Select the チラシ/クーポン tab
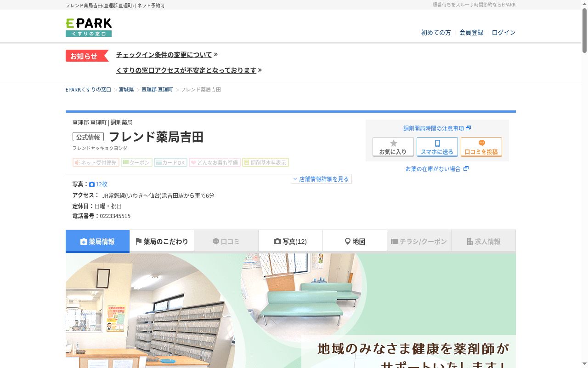Image resolution: width=588 pixels, height=368 pixels. [x=419, y=241]
